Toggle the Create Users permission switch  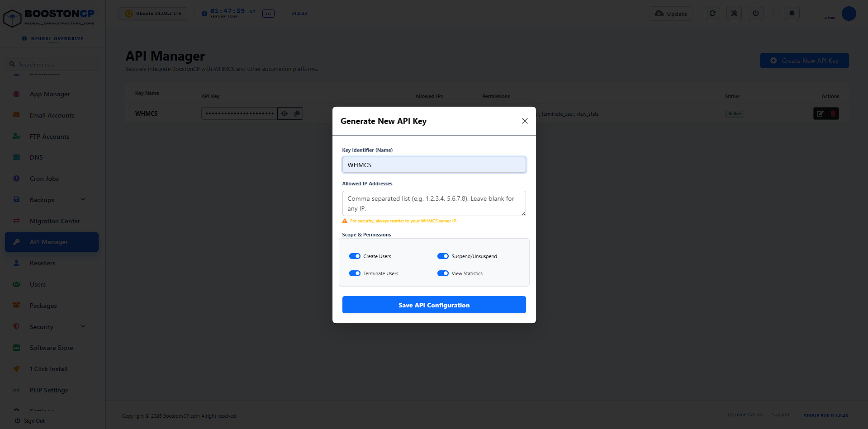[355, 256]
